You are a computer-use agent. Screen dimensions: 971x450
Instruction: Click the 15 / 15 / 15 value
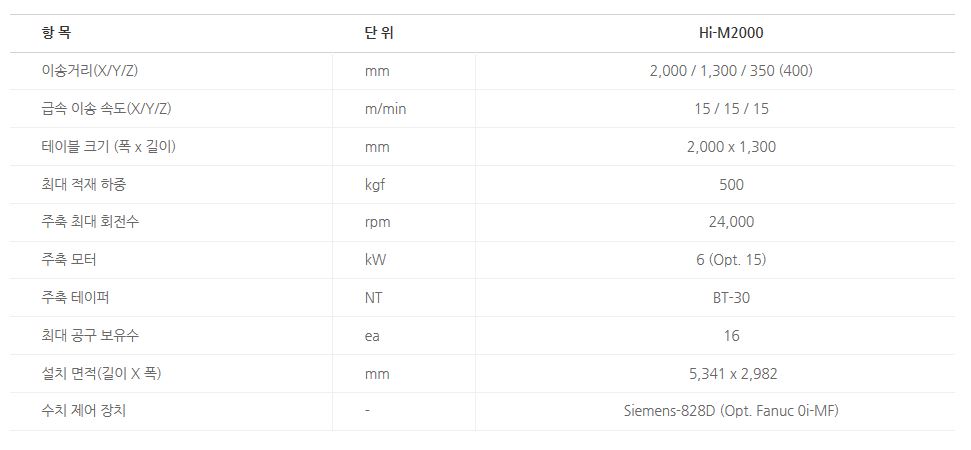point(731,109)
